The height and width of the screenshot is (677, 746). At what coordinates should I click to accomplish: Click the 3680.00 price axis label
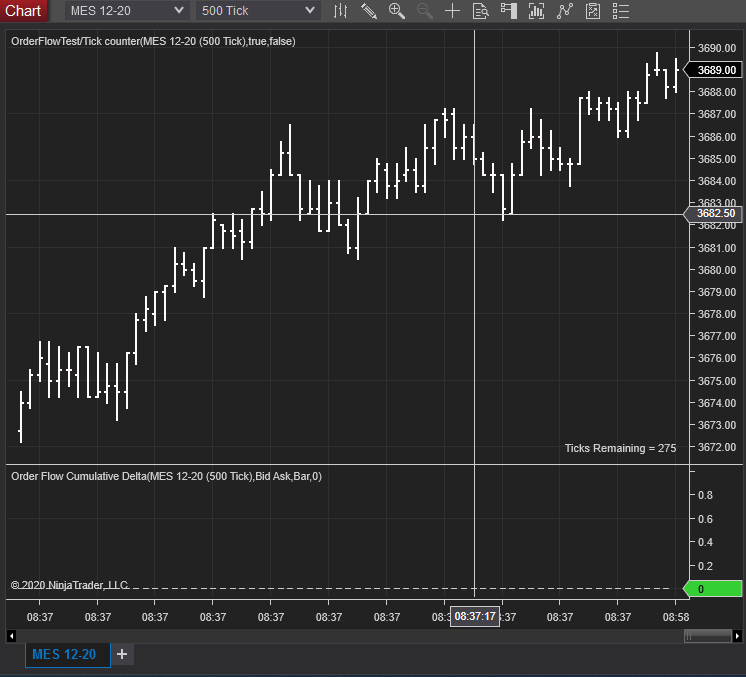click(x=717, y=270)
